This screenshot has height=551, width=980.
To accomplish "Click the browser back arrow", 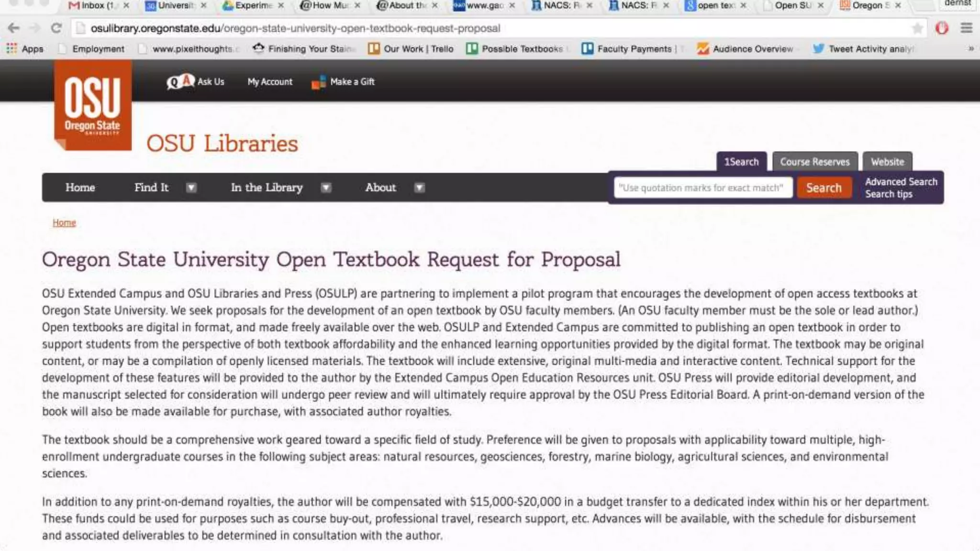I will coord(13,28).
